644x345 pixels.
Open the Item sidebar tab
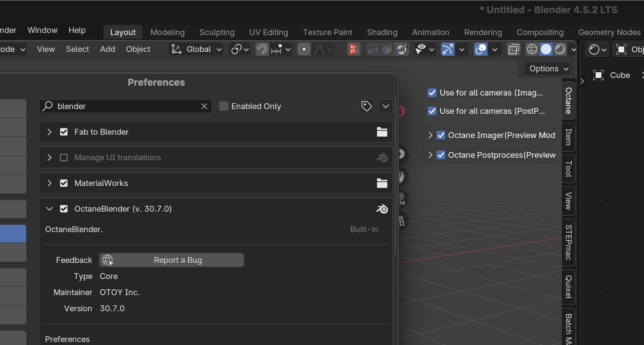[568, 137]
